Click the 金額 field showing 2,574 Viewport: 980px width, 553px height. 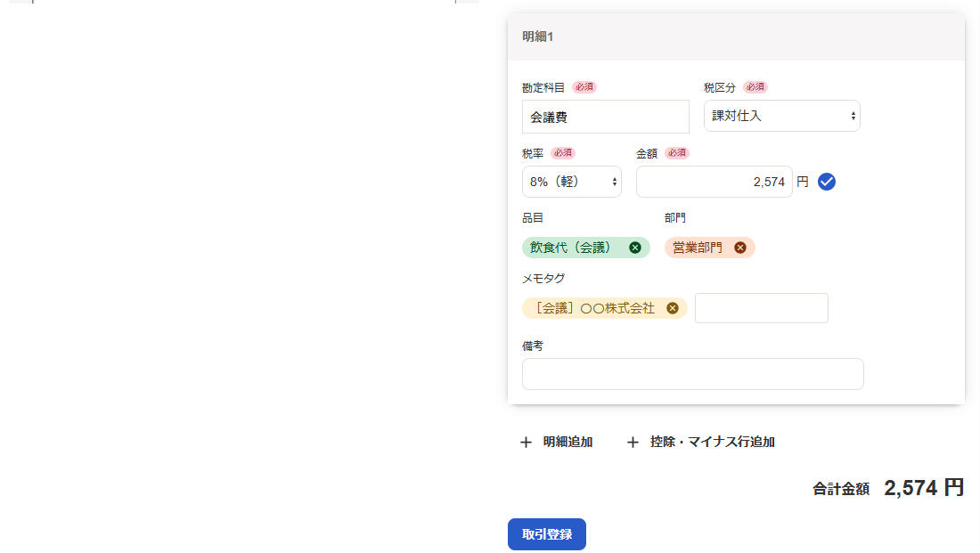click(715, 182)
